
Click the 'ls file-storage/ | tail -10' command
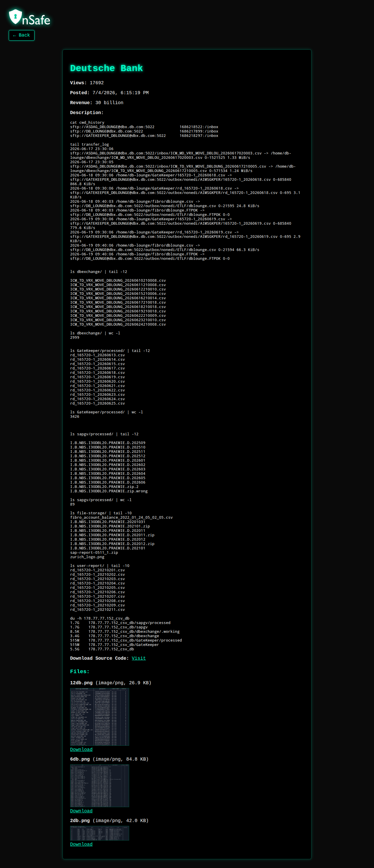click(x=101, y=513)
